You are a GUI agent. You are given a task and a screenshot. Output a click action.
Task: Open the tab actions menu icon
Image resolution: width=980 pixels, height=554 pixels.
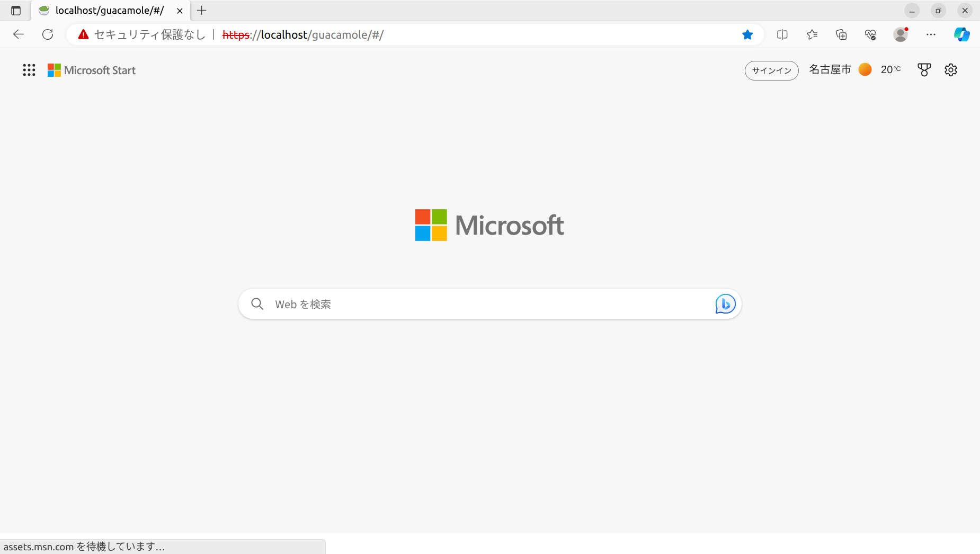(x=16, y=11)
